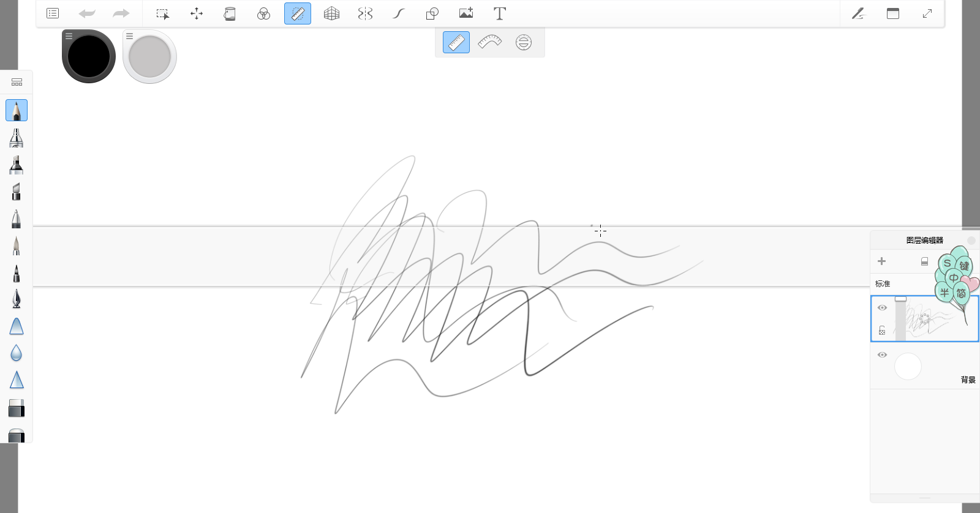Click the undo arrow

pyautogui.click(x=87, y=13)
